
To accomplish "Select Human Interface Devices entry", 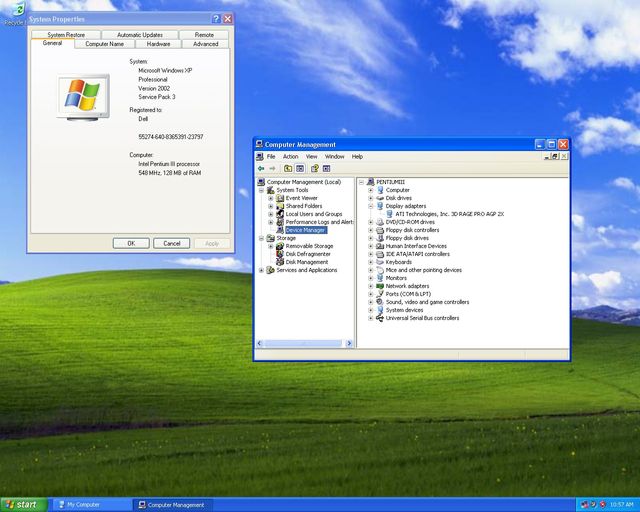I will [x=416, y=246].
